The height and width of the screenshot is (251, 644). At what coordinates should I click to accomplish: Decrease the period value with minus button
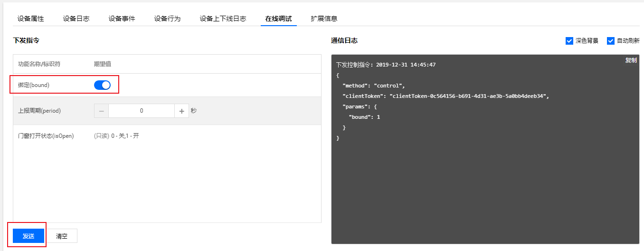[101, 111]
